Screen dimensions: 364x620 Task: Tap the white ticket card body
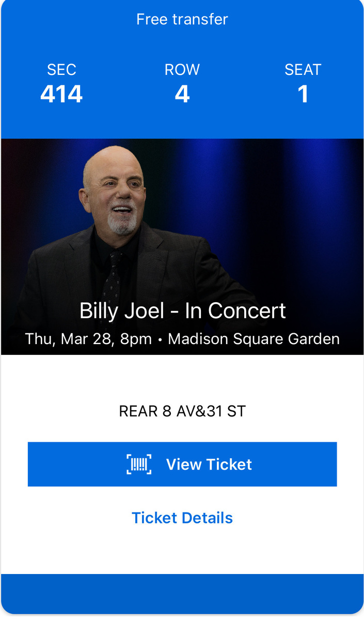182,382
